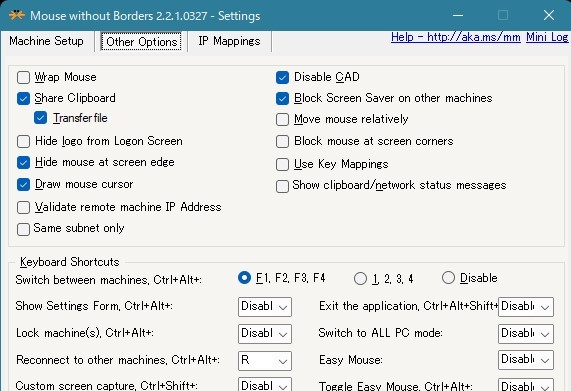This screenshot has width=571, height=391.
Task: Expand the Lock machine(s) shortcut dropdown
Action: (265, 334)
